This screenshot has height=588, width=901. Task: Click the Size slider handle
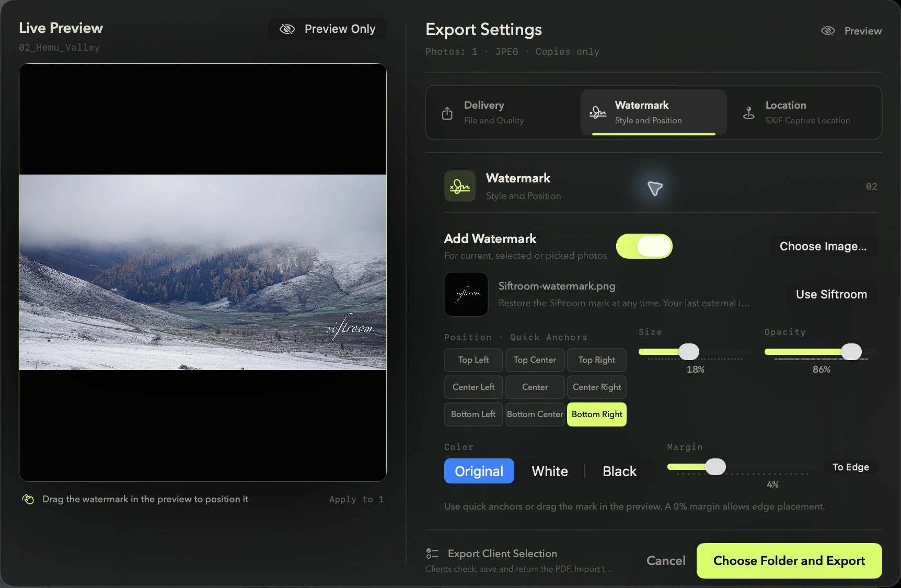pos(689,352)
